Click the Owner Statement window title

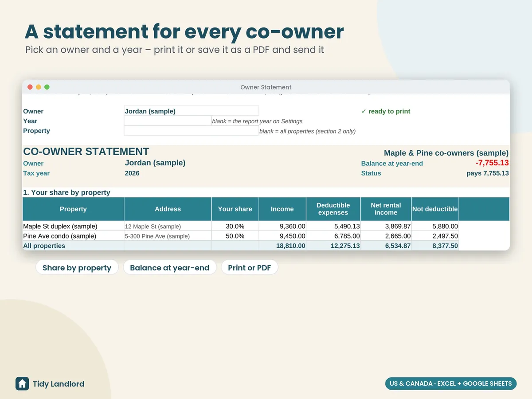point(266,87)
